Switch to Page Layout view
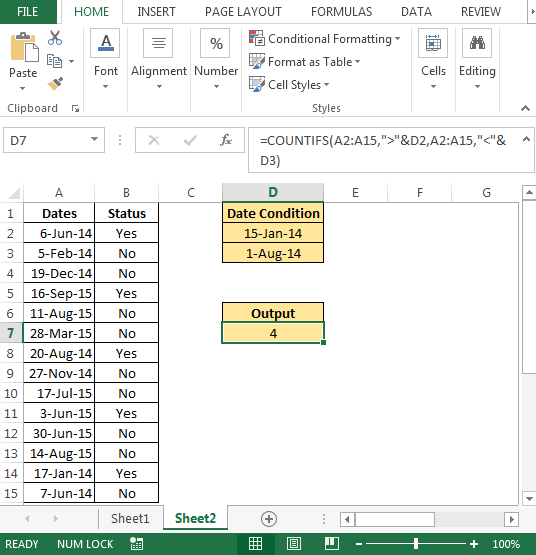 coord(294,544)
